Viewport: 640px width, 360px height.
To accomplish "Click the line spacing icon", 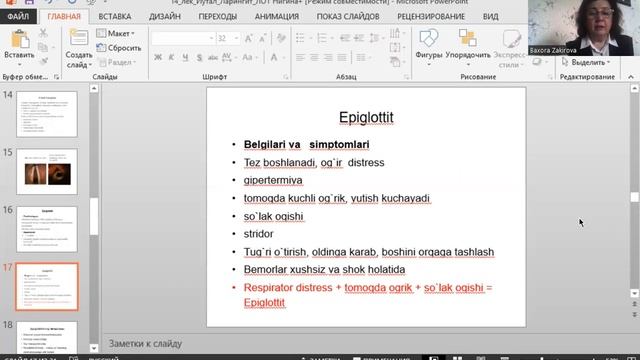I will pyautogui.click(x=374, y=38).
